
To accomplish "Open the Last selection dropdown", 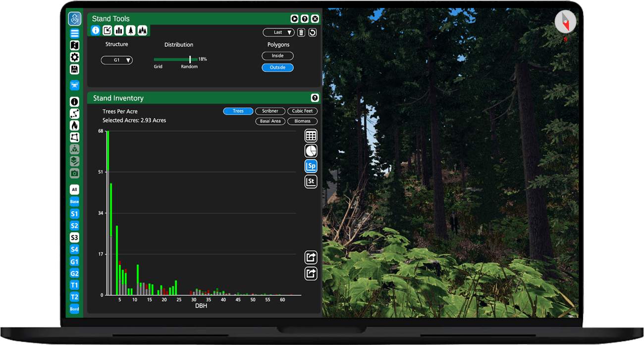I will pyautogui.click(x=278, y=32).
